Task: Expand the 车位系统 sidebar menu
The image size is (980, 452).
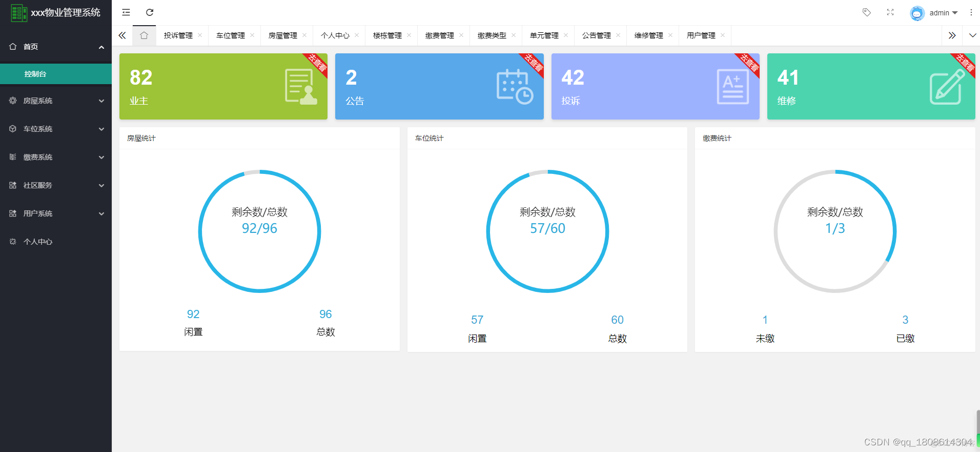Action: pos(56,129)
